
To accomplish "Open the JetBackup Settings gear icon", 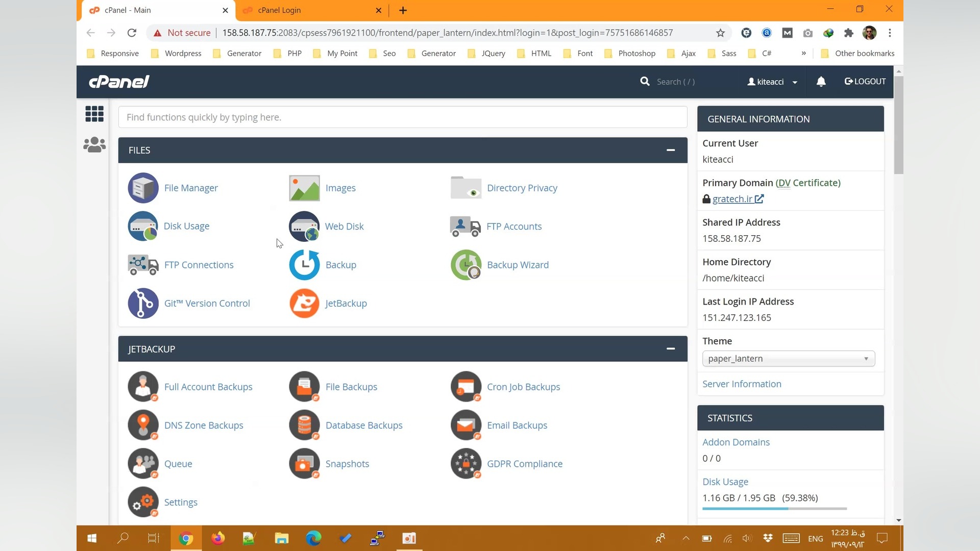I will tap(143, 502).
